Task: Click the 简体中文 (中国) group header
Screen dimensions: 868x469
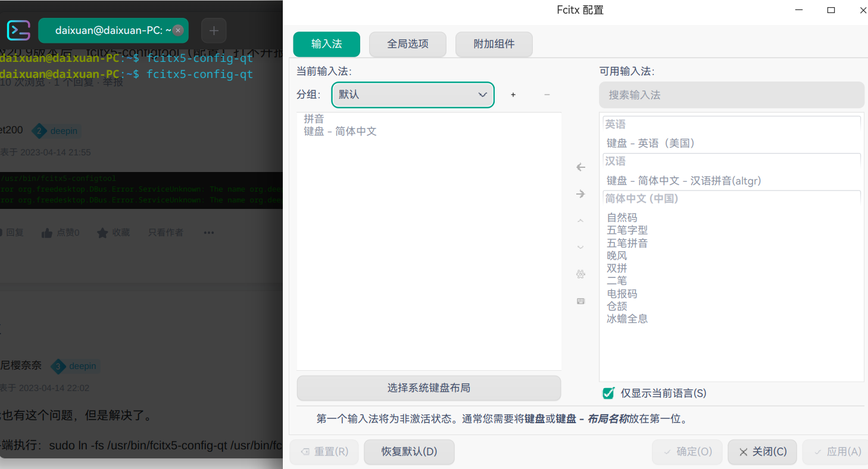Action: (732, 199)
